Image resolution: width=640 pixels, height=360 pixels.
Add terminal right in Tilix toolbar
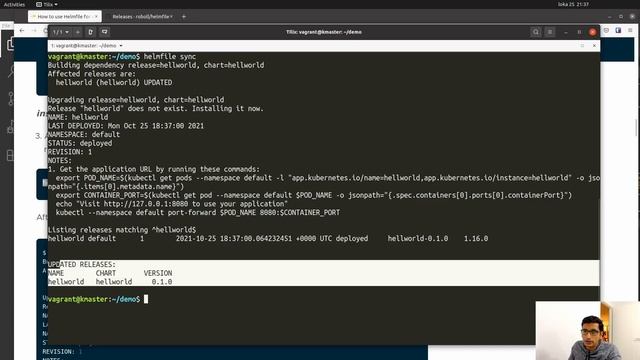coord(91,32)
